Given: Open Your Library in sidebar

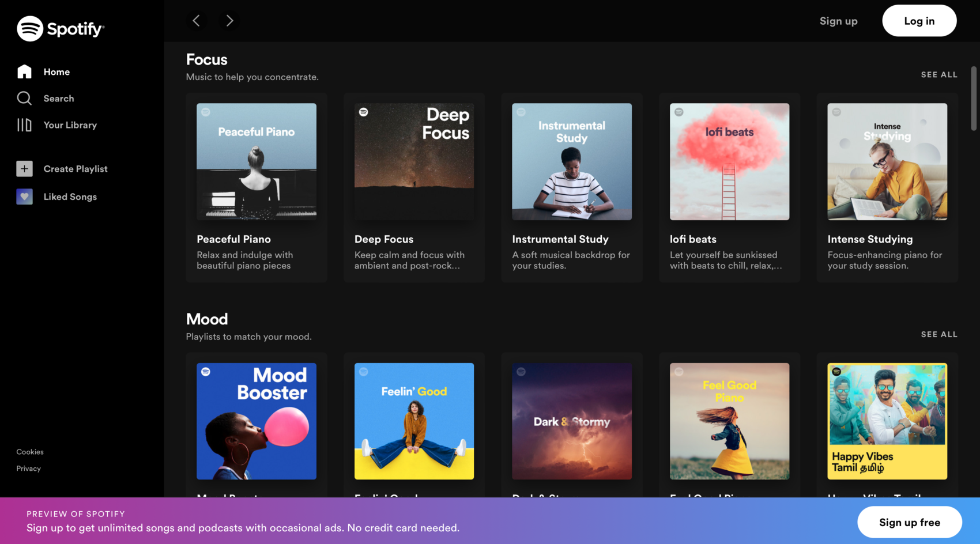Looking at the screenshot, I should tap(70, 125).
